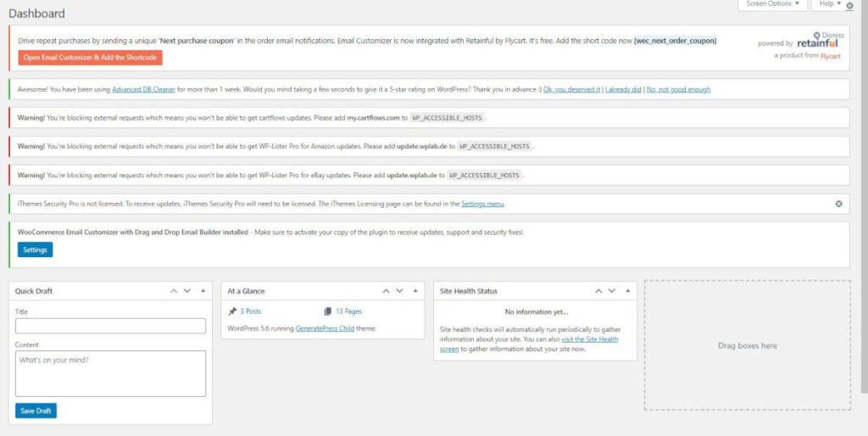Click the blue Settings button
Viewport: 868px width, 436px height.
tap(35, 250)
